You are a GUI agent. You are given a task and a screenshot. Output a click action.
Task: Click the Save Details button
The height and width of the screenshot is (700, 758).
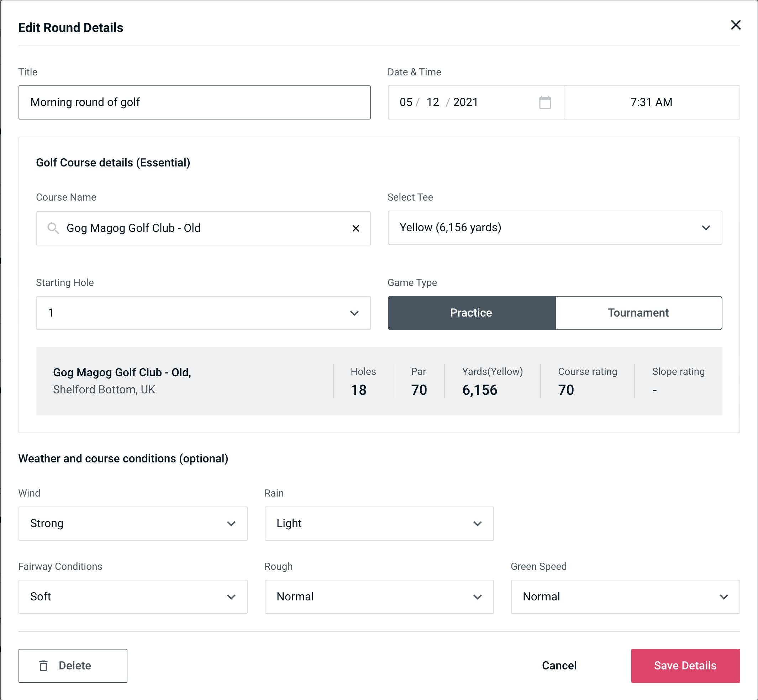tap(685, 665)
